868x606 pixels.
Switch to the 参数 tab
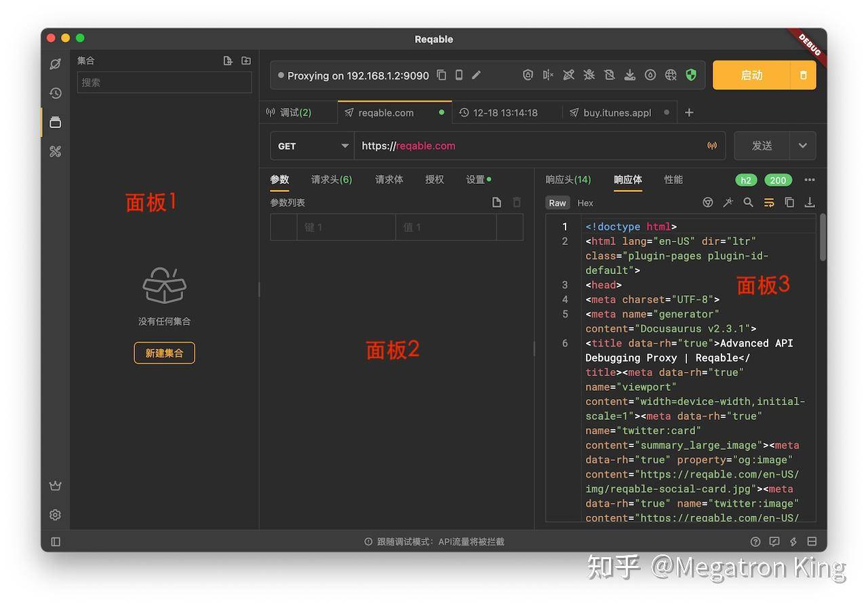point(279,180)
